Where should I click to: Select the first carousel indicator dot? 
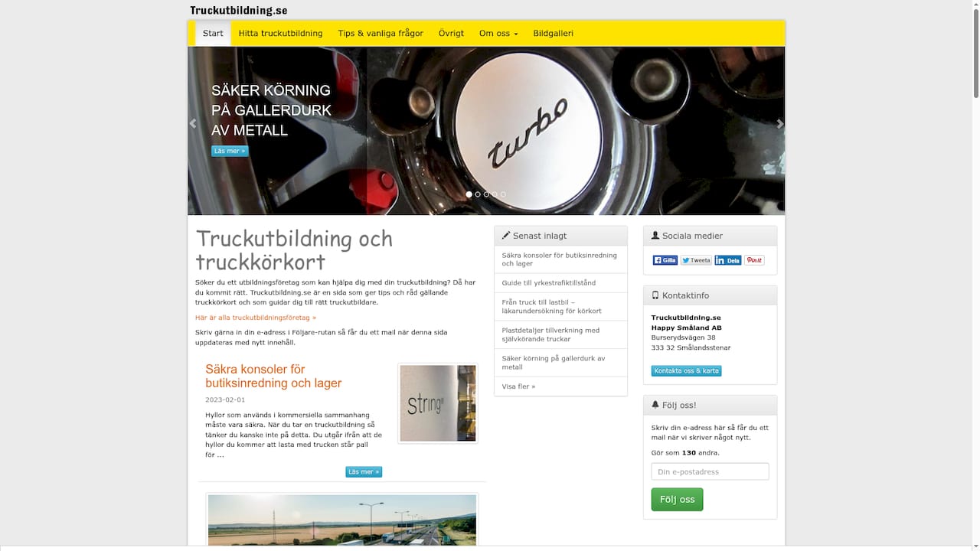click(x=469, y=194)
